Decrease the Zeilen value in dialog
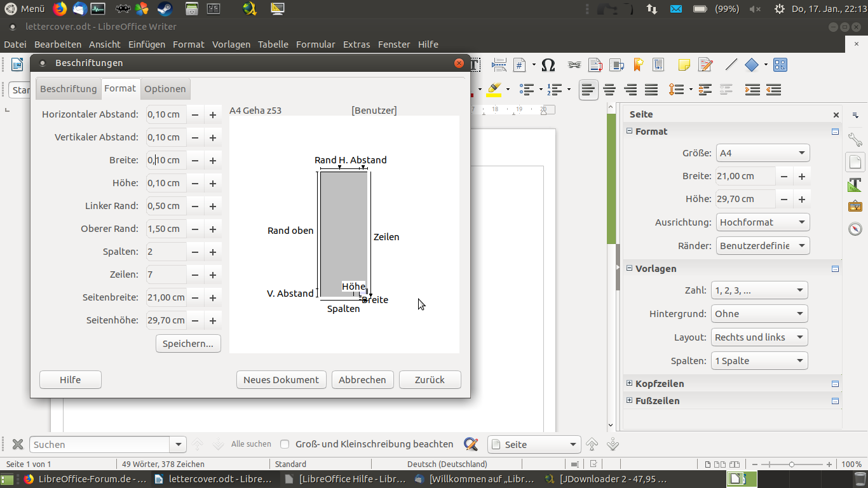The height and width of the screenshot is (488, 868). click(x=195, y=274)
